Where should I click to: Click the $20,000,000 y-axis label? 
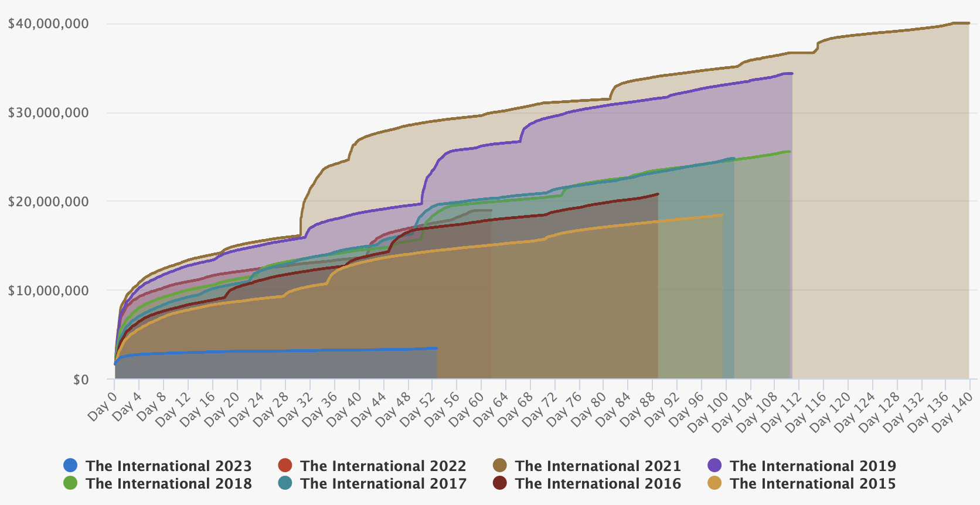click(x=48, y=202)
